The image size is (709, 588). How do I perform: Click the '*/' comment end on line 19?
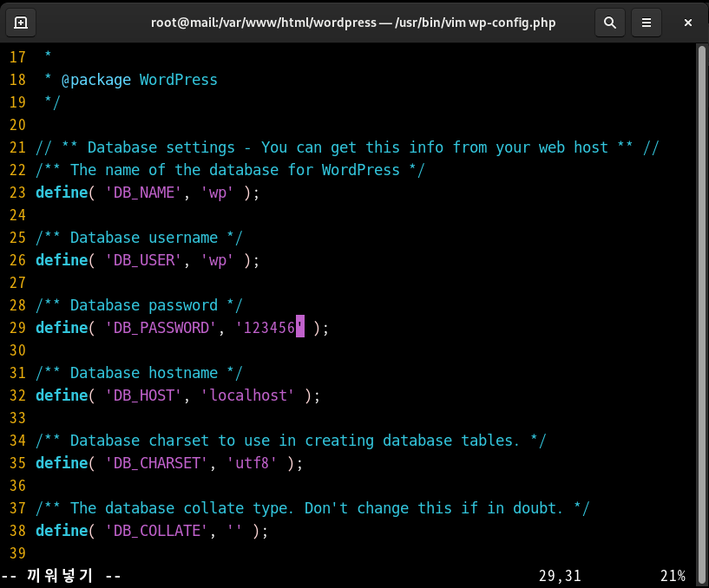[x=52, y=102]
